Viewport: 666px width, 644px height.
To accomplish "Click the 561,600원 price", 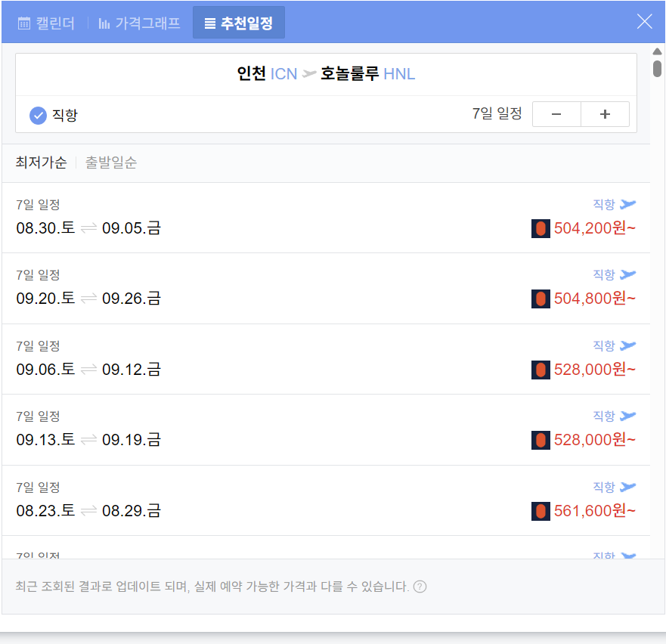I will tap(595, 511).
